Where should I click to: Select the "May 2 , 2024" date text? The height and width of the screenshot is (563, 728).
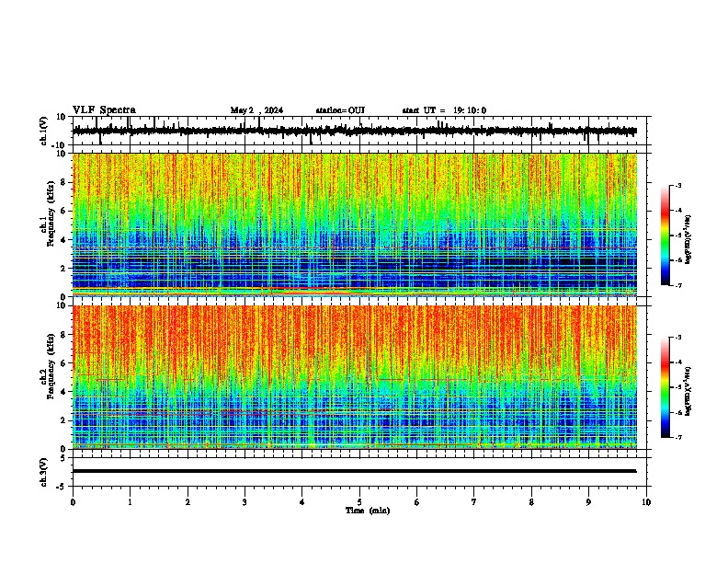click(x=256, y=110)
